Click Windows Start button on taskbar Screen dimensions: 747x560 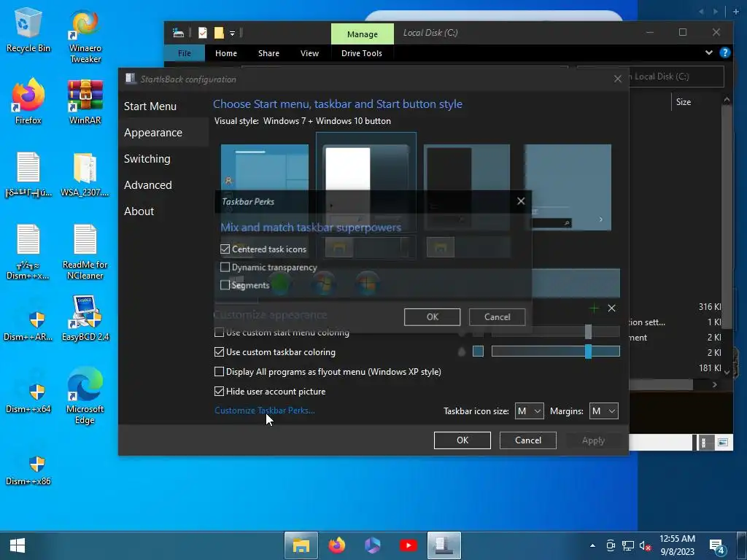pos(18,545)
